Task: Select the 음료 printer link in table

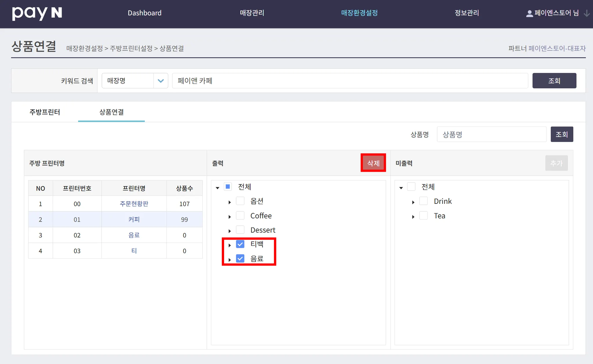Action: (x=134, y=235)
